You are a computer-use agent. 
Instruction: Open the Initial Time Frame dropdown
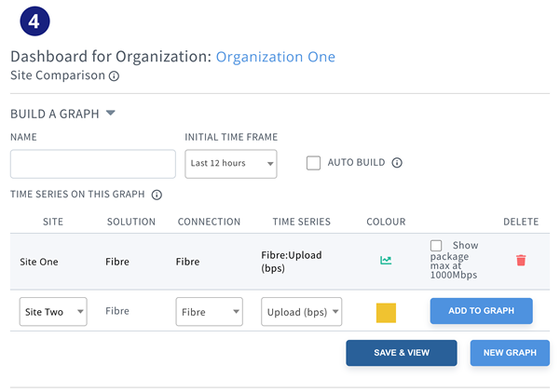(x=231, y=164)
